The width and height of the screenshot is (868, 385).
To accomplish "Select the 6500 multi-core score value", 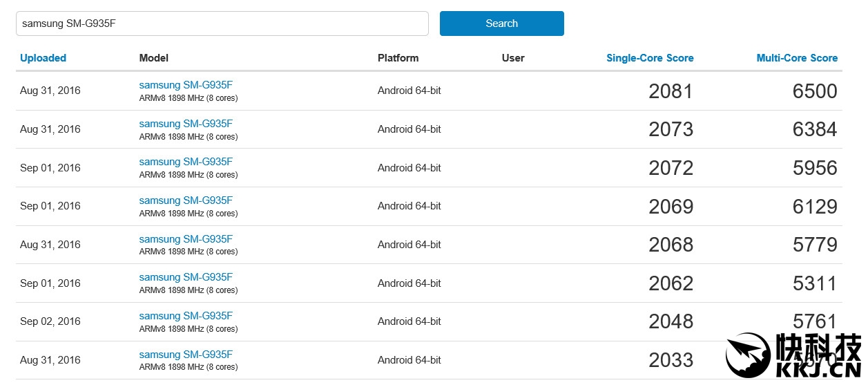I will [x=815, y=91].
